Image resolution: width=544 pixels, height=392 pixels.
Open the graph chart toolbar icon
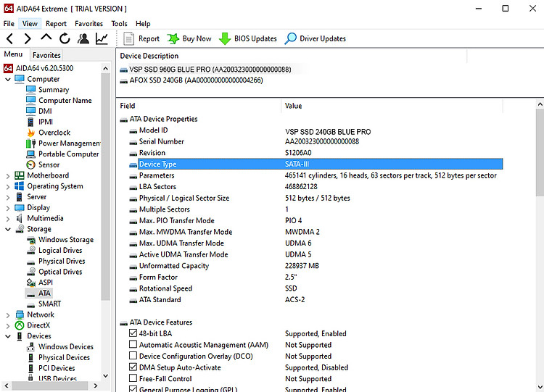(x=102, y=38)
